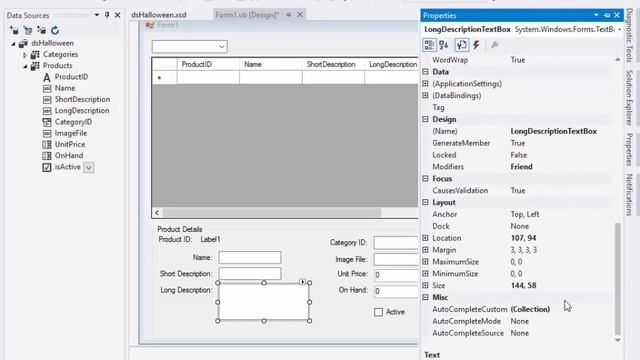Switch to dsHalloween.xsd tab
640x360 pixels.
[158, 15]
